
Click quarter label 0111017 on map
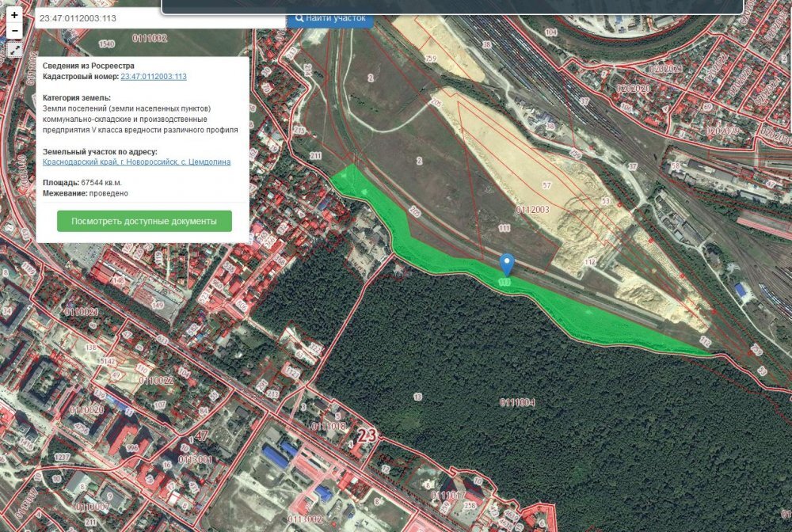pyautogui.click(x=448, y=496)
